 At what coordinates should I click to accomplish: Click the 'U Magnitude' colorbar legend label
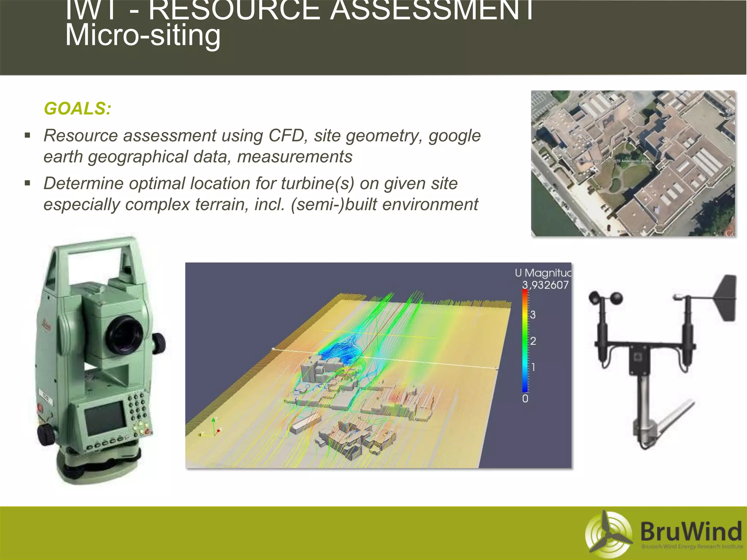[543, 273]
